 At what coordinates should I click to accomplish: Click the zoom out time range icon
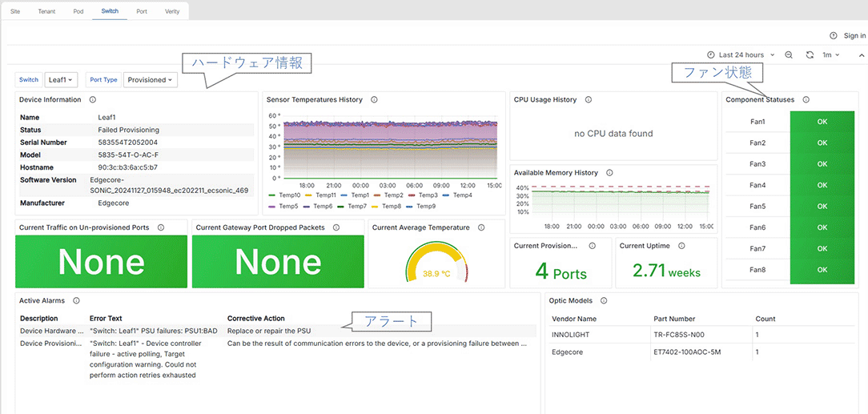pyautogui.click(x=789, y=54)
